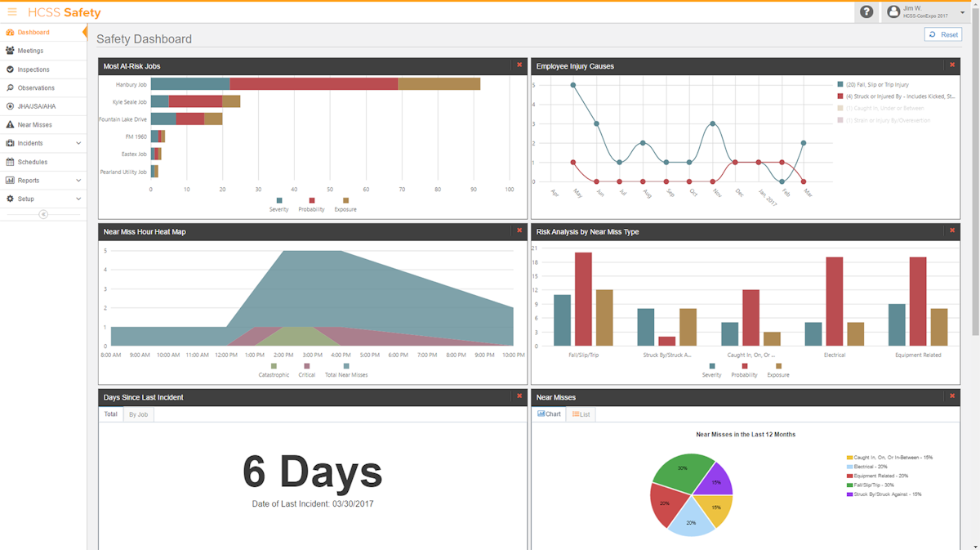Click the Observations magnifier icon
The width and height of the screenshot is (980, 550).
10,87
